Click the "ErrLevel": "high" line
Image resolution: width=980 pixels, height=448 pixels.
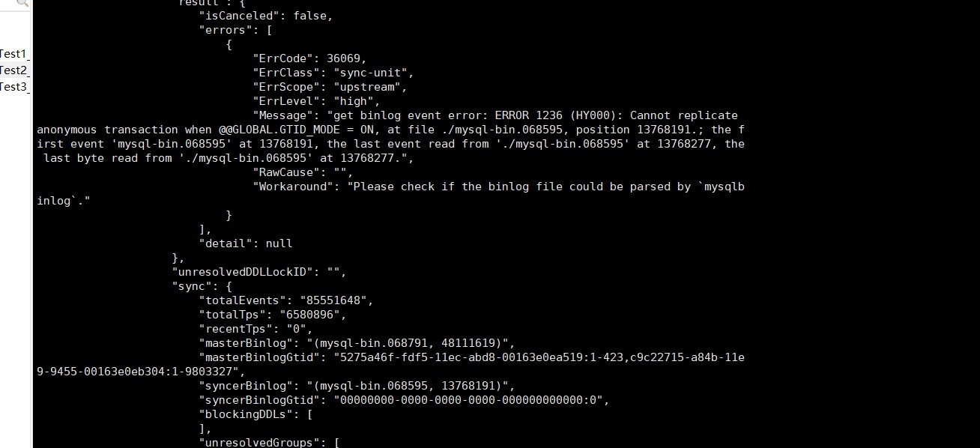click(x=316, y=101)
